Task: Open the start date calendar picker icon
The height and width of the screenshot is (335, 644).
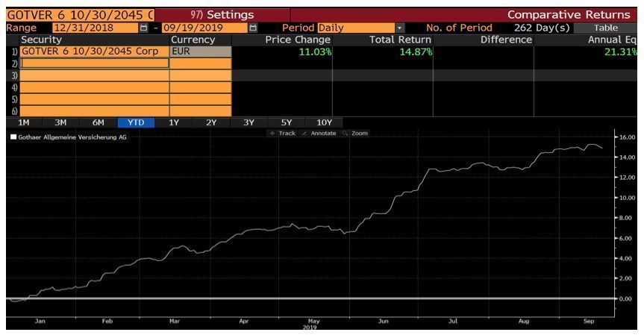Action: pos(143,28)
